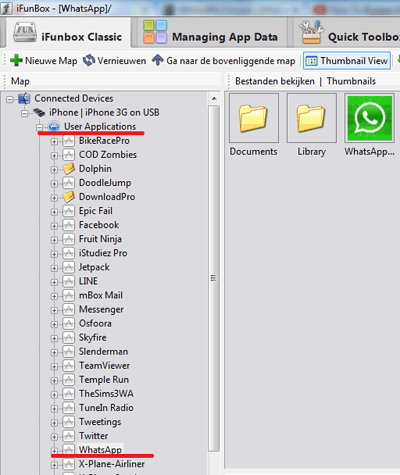
Task: Click the LINE app icon
Action: tap(68, 281)
